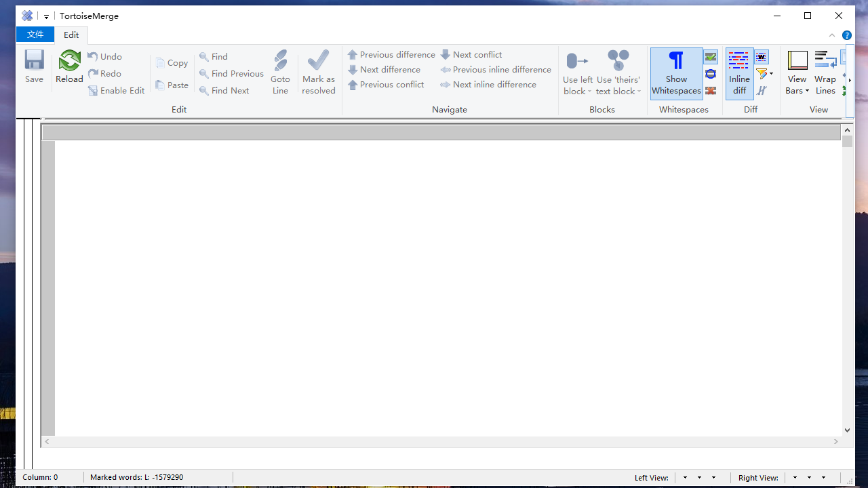Screen dimensions: 868x488
Task: Click the Next difference button
Action: point(384,69)
